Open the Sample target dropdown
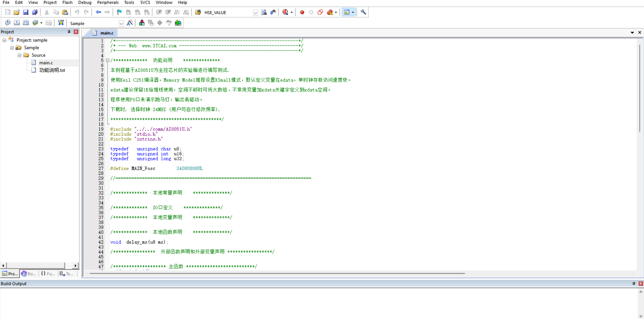 (121, 23)
